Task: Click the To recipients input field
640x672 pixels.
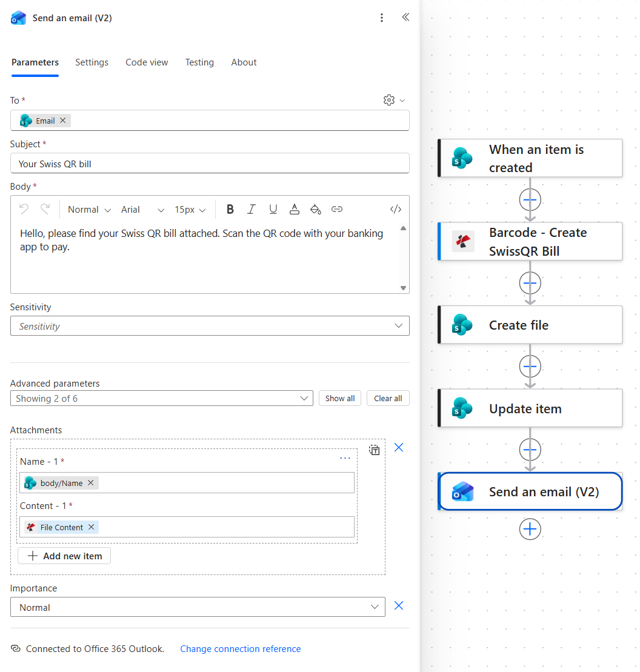Action: tap(210, 121)
